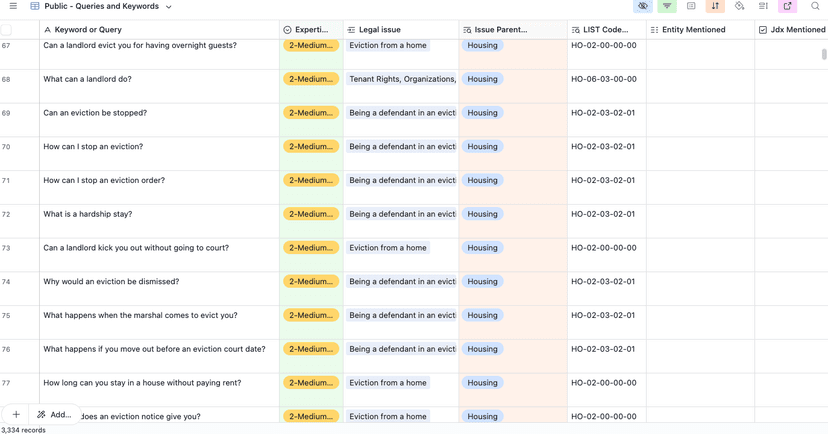Click the hide fields eye icon
This screenshot has height=434, width=828.
coord(643,7)
